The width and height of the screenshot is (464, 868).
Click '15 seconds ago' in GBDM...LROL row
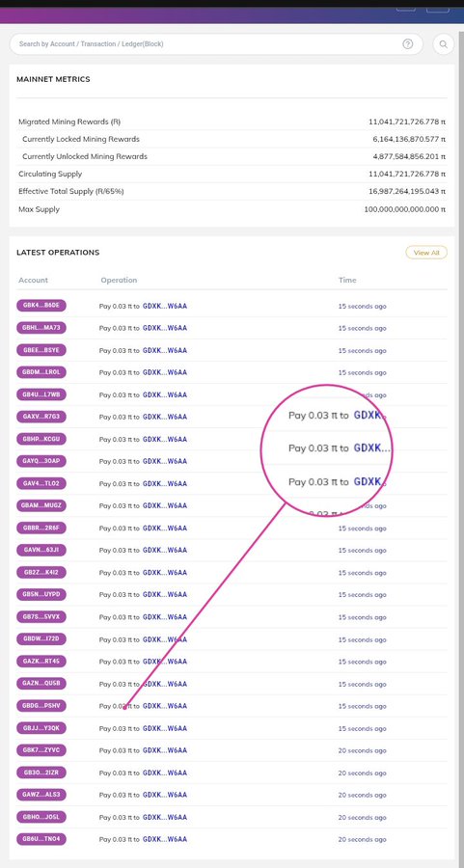(362, 372)
